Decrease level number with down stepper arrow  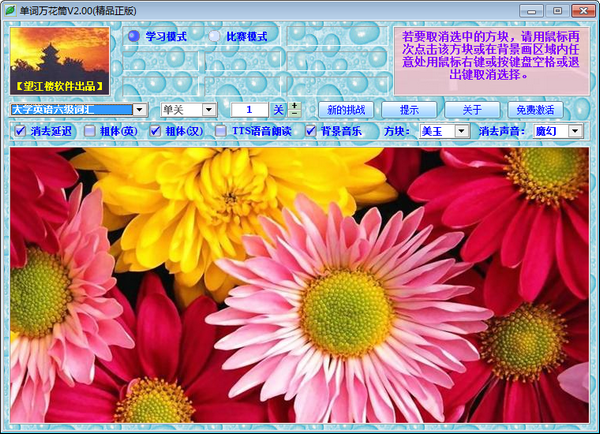[295, 113]
